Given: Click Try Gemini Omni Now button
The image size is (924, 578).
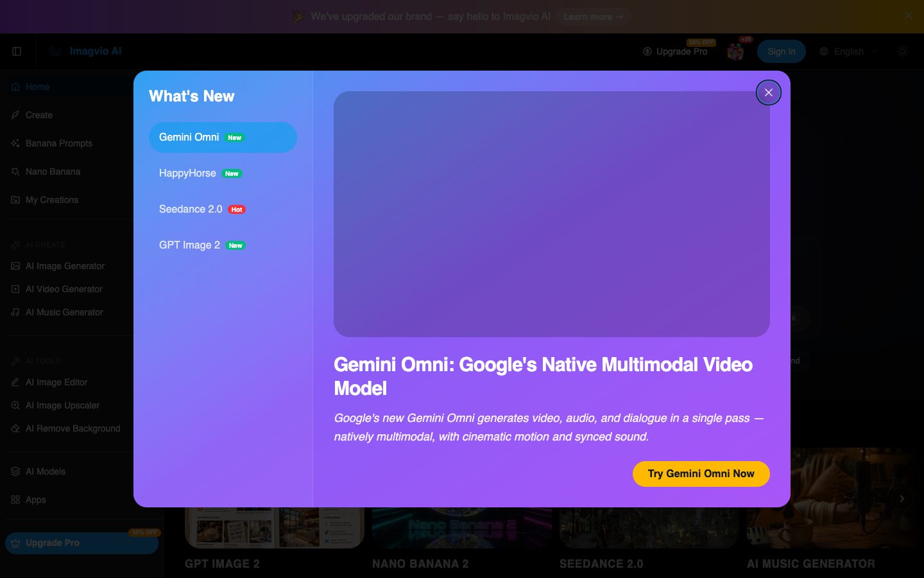Looking at the screenshot, I should click(x=701, y=474).
